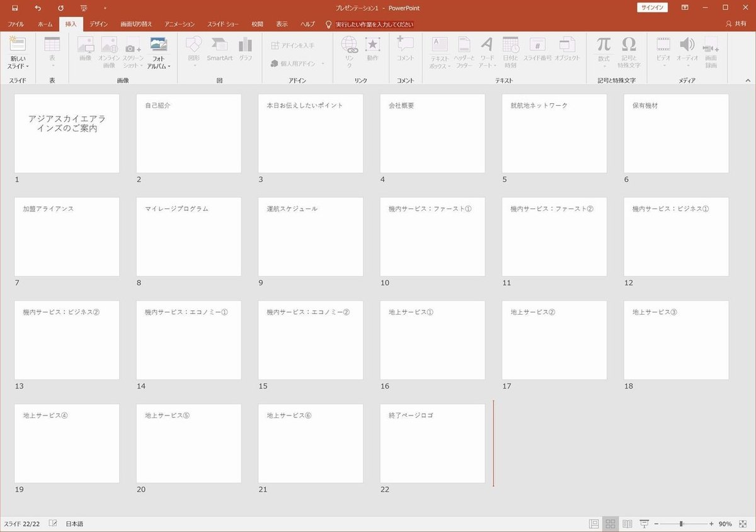Click the 画像 insert picture icon
The height and width of the screenshot is (532, 756).
coord(86,49)
